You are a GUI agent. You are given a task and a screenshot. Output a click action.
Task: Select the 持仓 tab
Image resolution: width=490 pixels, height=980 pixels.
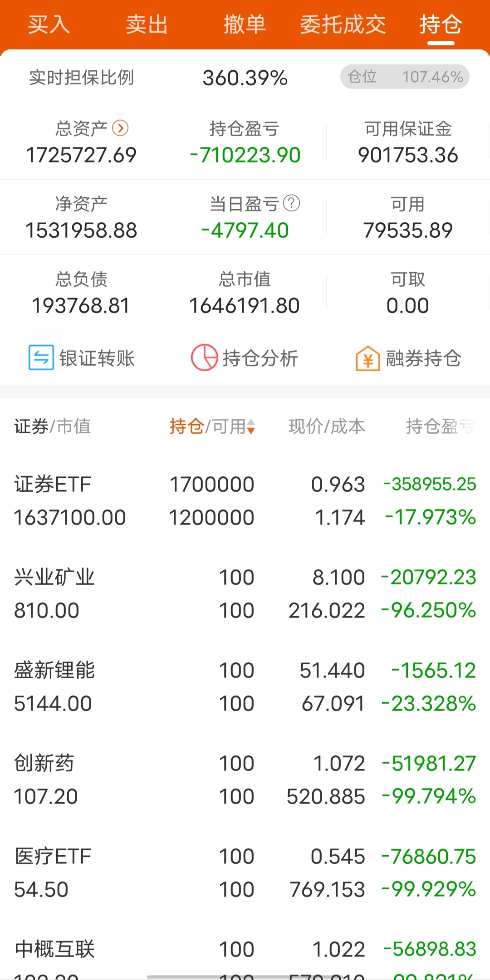[x=441, y=24]
